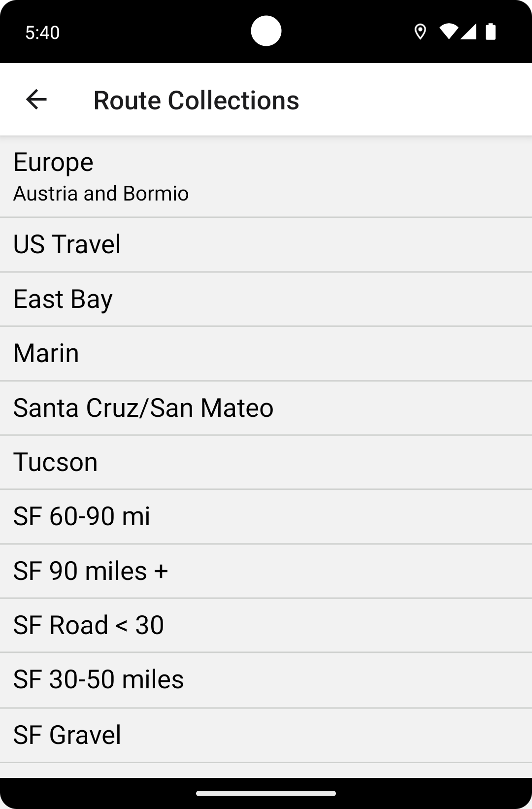The width and height of the screenshot is (532, 809).
Task: Select Santa Cruz/San Mateo collection
Action: coord(266,408)
